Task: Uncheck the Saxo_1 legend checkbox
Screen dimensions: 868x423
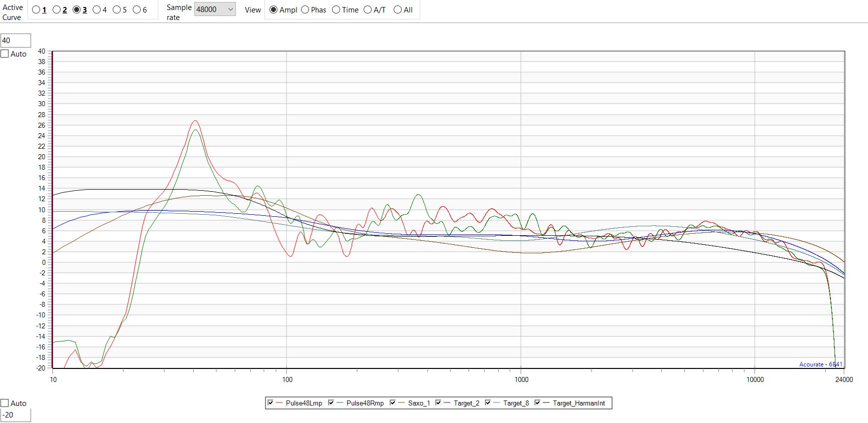Action: pos(393,402)
